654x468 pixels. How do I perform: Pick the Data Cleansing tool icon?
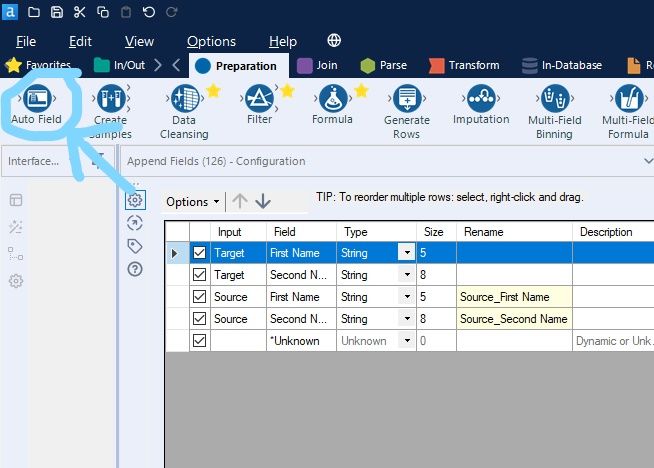tap(184, 99)
